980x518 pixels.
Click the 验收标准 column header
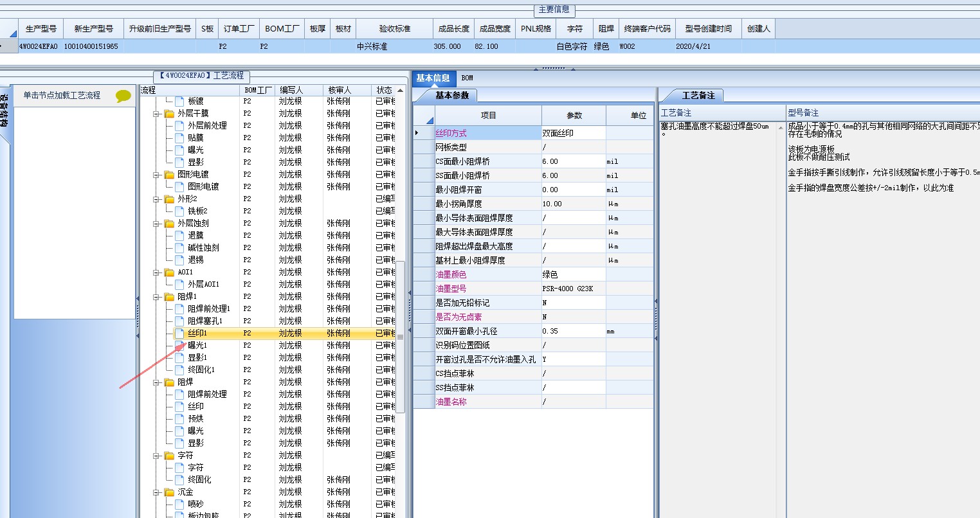pos(394,29)
